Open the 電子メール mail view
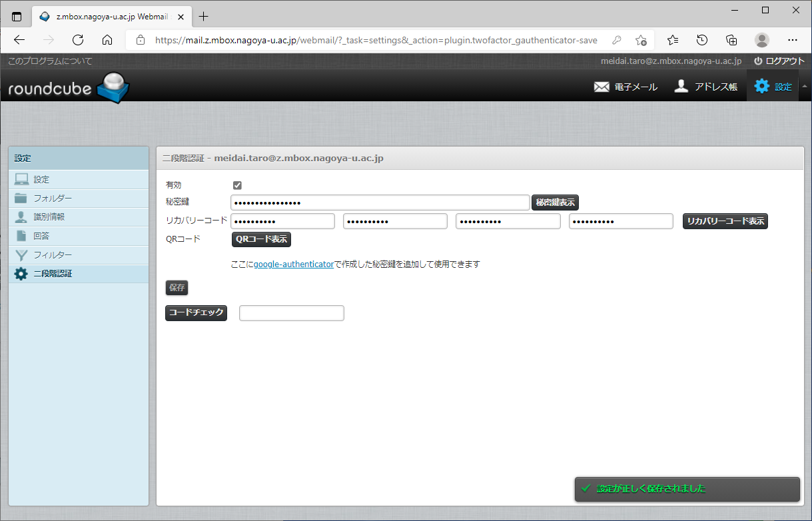 pyautogui.click(x=625, y=87)
